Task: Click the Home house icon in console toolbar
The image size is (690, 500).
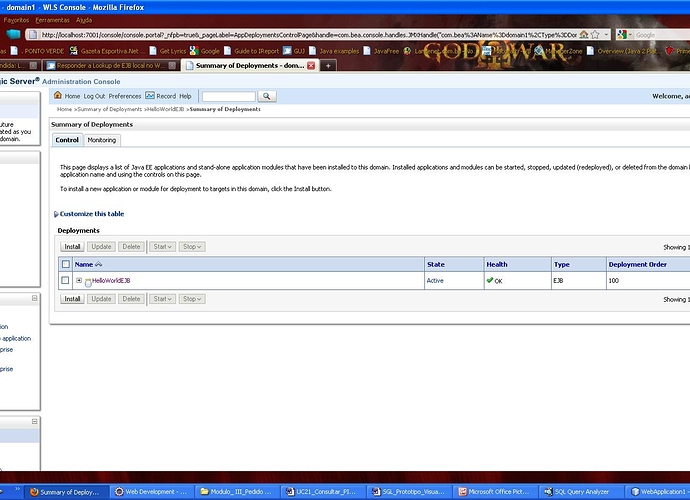Action: click(x=58, y=95)
